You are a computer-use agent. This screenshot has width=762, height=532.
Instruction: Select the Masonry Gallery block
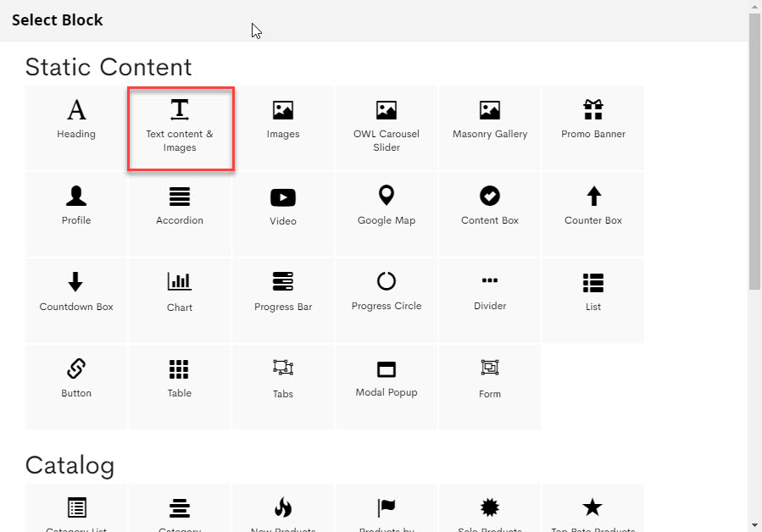pyautogui.click(x=490, y=128)
